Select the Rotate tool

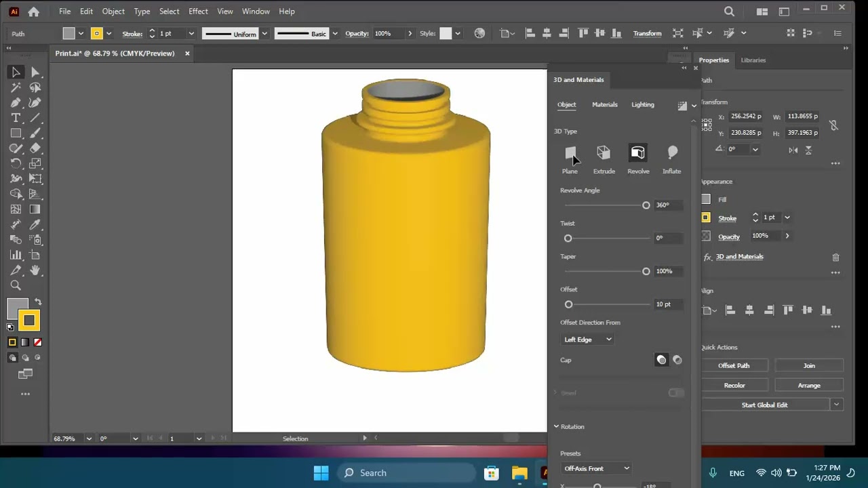[16, 163]
